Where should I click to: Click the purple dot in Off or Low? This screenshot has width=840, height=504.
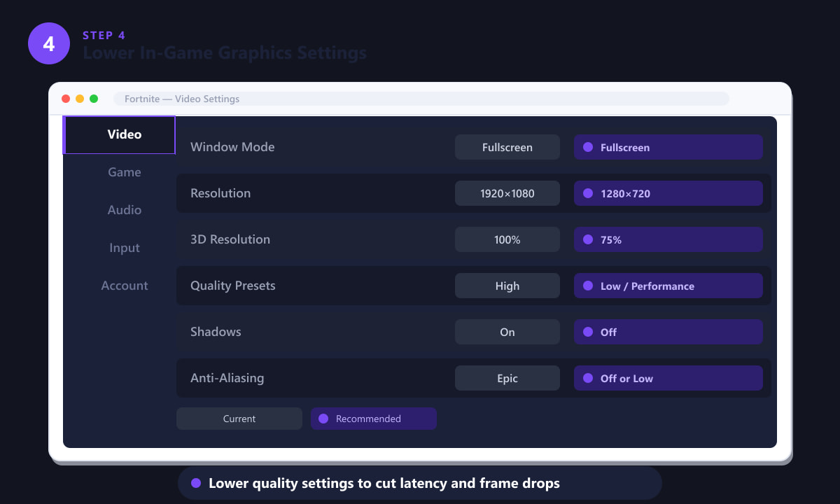point(588,378)
